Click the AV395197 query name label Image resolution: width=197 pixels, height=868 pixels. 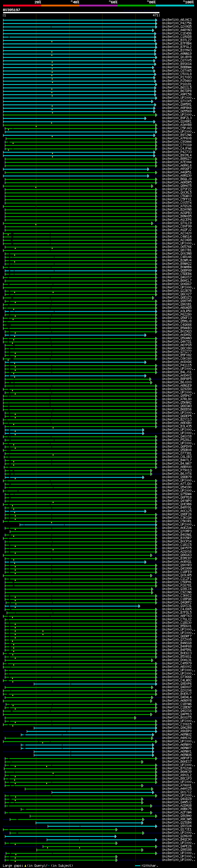pyautogui.click(x=11, y=10)
